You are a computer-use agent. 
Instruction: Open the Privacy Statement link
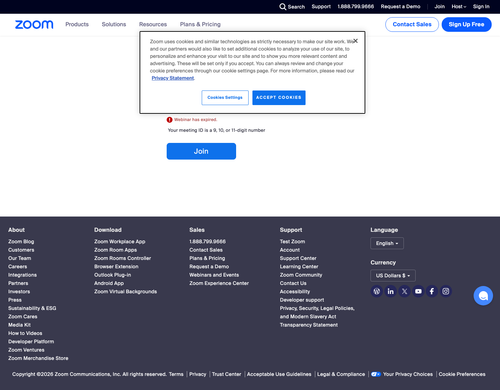coord(173,78)
